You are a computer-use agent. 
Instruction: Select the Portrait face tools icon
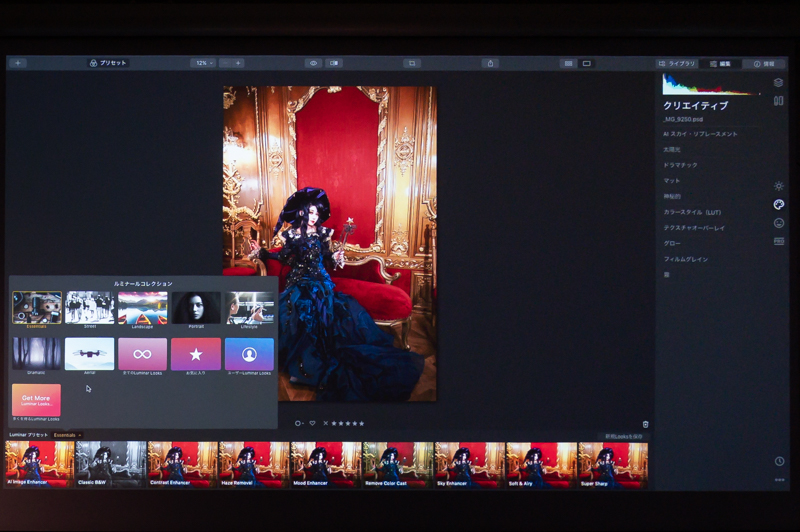(779, 223)
